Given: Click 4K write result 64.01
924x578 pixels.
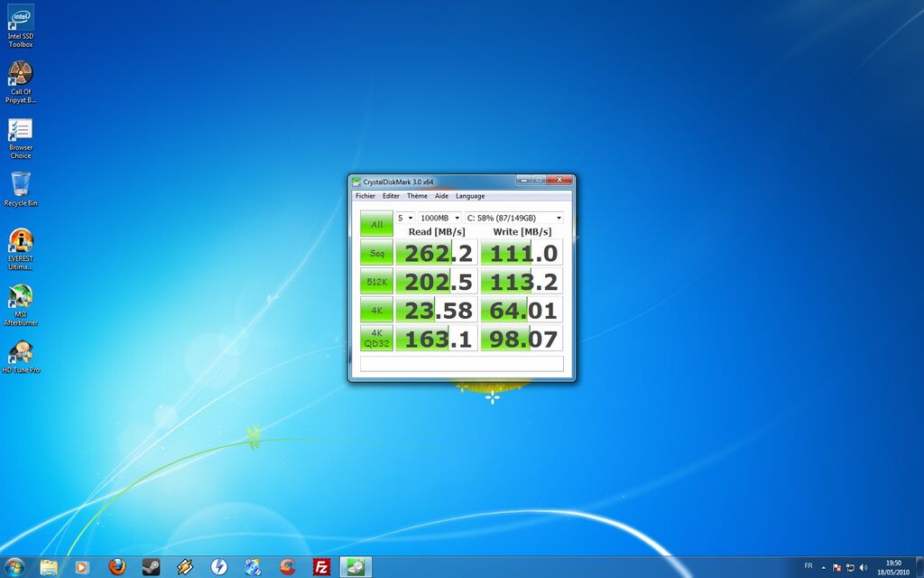Looking at the screenshot, I should click(x=522, y=310).
